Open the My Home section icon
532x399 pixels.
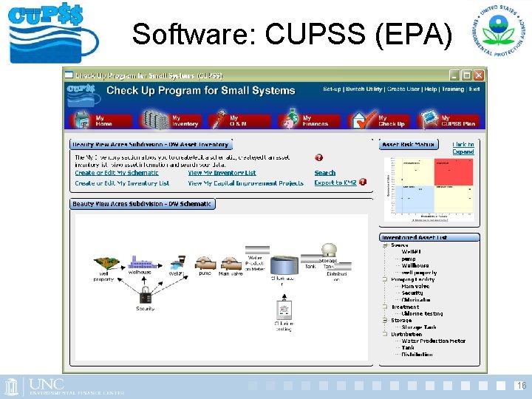click(81, 120)
